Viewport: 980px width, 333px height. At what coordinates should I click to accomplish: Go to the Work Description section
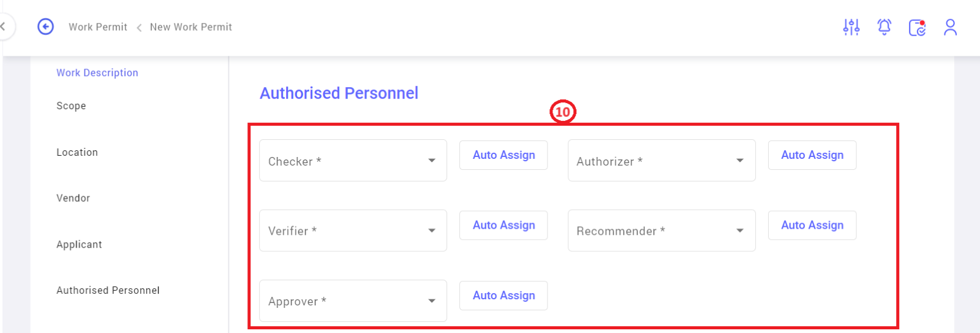pyautogui.click(x=97, y=72)
